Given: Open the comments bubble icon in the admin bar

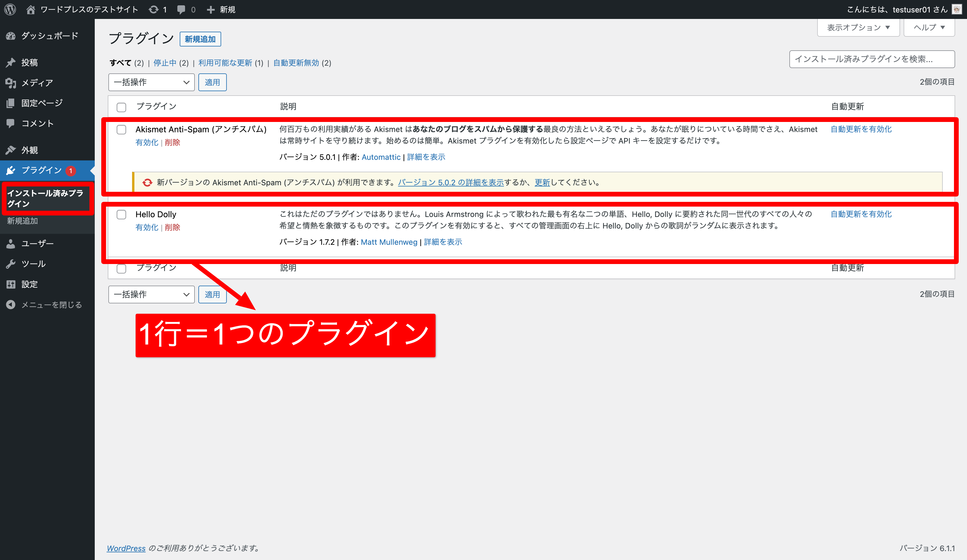Looking at the screenshot, I should click(x=181, y=9).
